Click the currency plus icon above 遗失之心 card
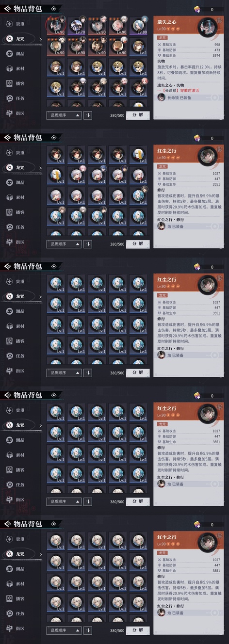229x644 pixels. click(197, 9)
